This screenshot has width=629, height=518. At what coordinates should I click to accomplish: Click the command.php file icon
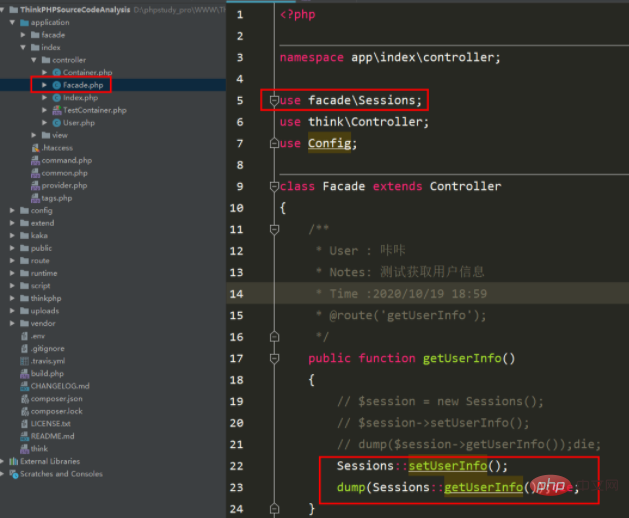tap(35, 160)
